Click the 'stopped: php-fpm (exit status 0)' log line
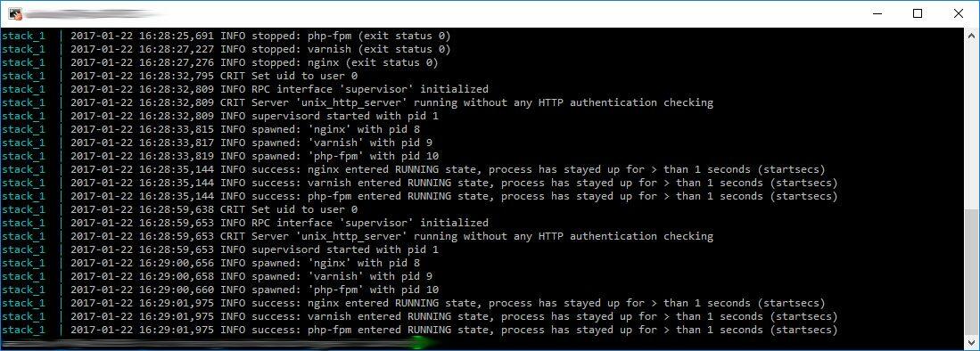The width and height of the screenshot is (980, 351). point(226,36)
